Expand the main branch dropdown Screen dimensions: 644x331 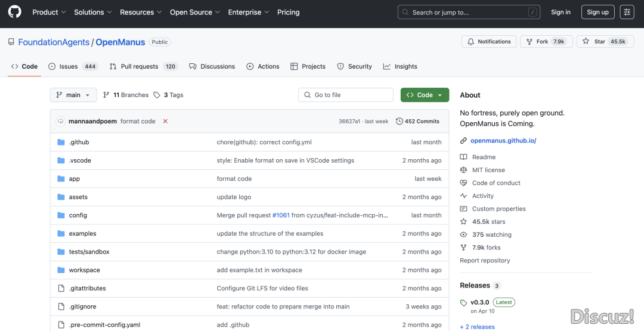pyautogui.click(x=73, y=95)
